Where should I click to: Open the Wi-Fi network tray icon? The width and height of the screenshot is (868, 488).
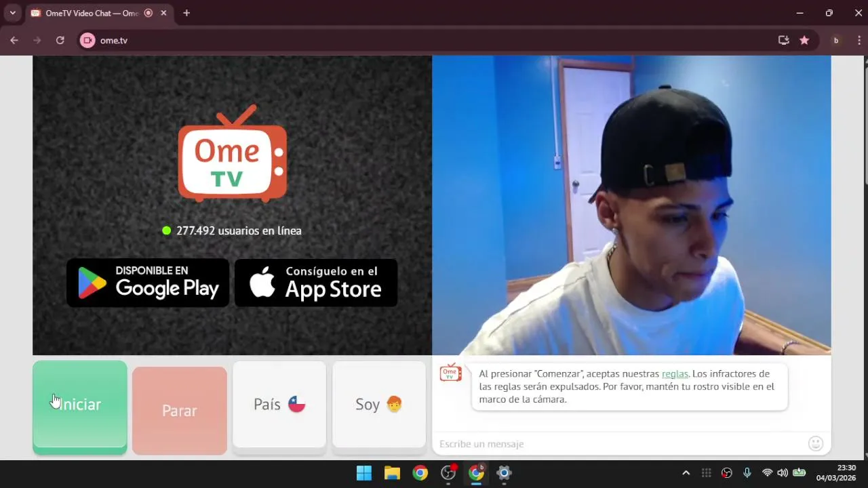pyautogui.click(x=767, y=473)
